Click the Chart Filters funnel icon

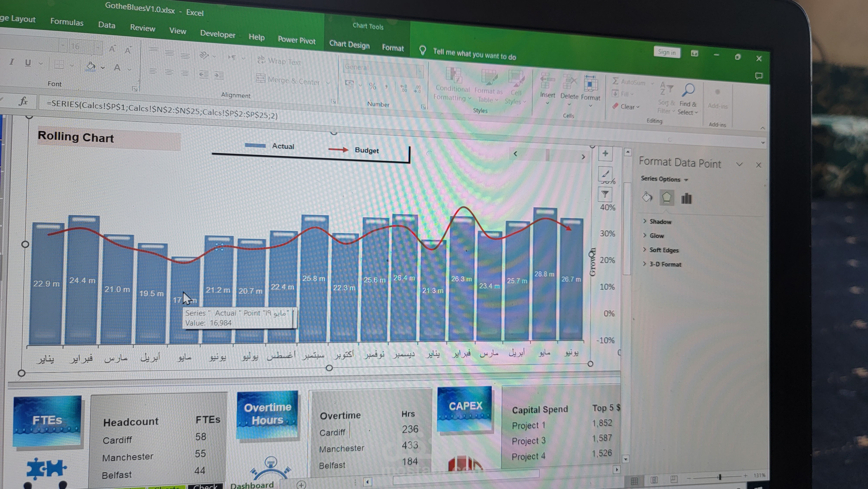(x=605, y=194)
